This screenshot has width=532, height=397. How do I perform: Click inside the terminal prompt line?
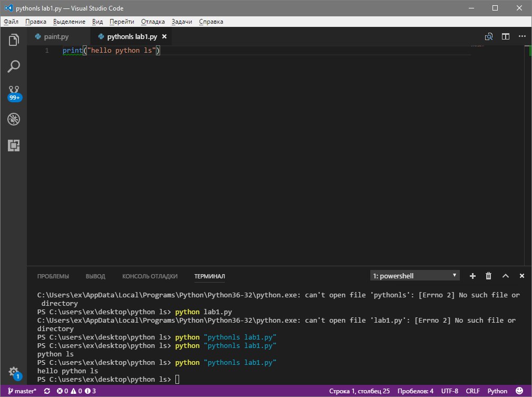click(177, 380)
